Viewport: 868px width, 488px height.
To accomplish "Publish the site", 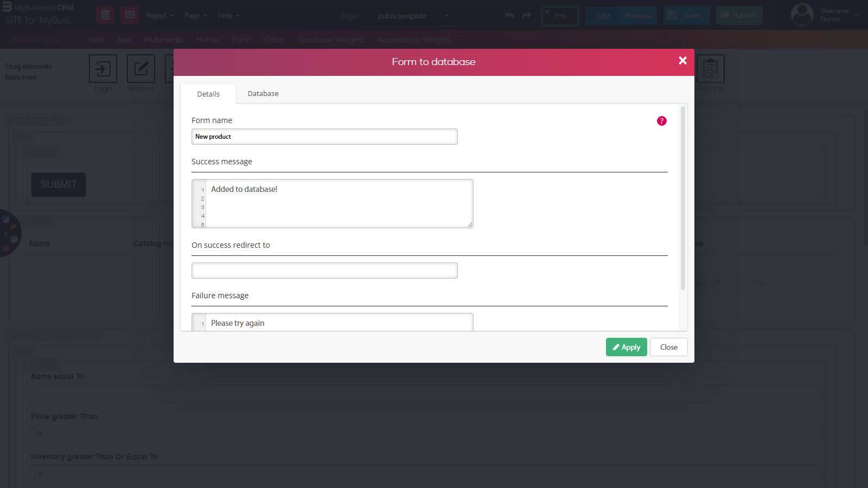I will [x=739, y=15].
